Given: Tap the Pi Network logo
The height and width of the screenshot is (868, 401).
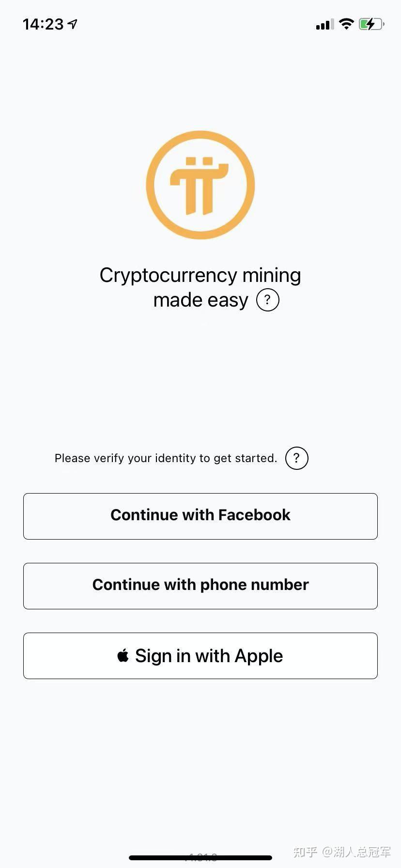Looking at the screenshot, I should (200, 185).
